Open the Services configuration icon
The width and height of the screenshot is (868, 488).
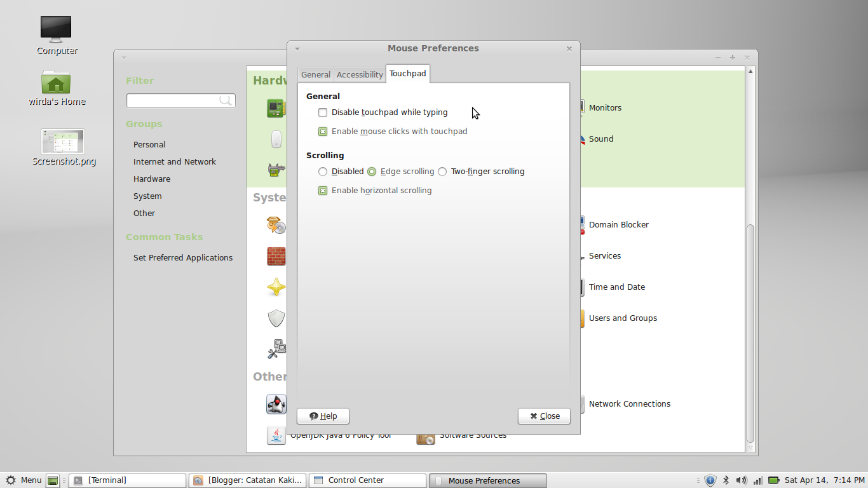tap(604, 255)
